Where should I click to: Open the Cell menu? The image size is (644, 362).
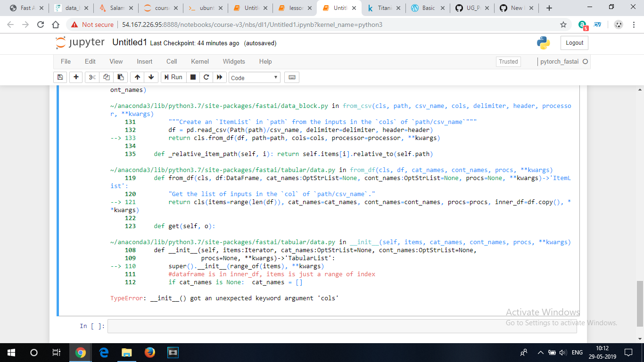[172, 61]
